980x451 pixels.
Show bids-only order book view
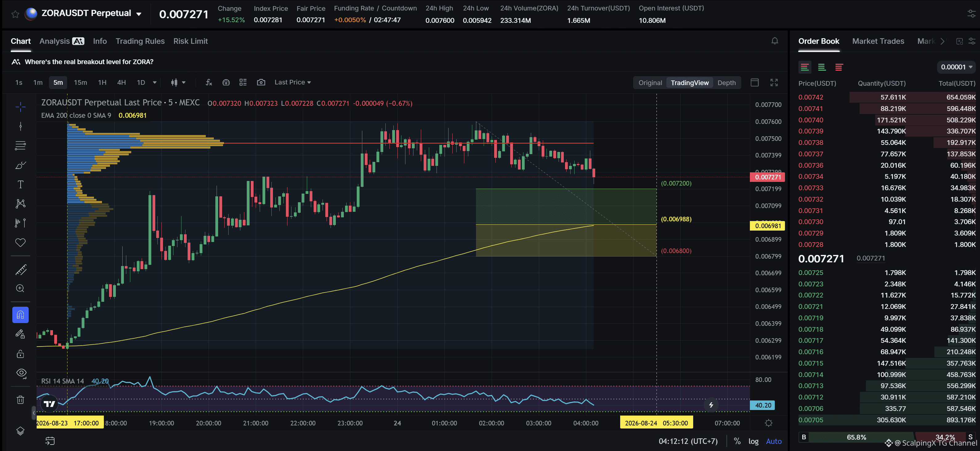tap(822, 68)
